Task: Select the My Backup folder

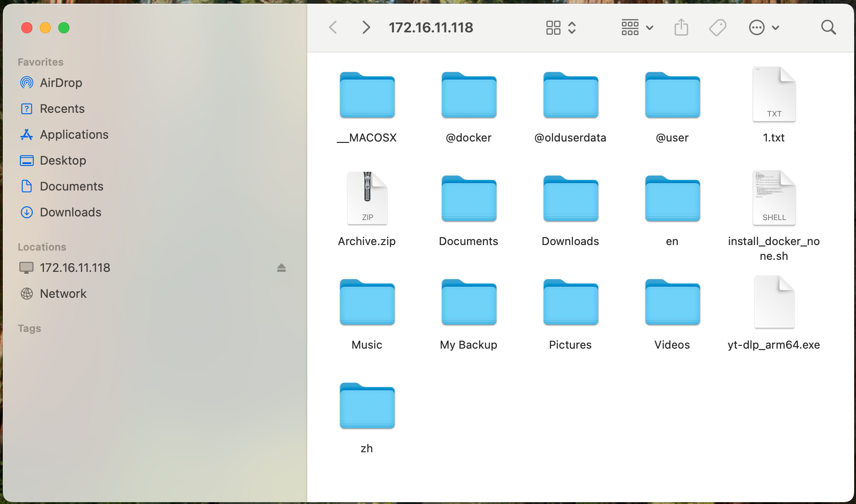Action: 469,302
